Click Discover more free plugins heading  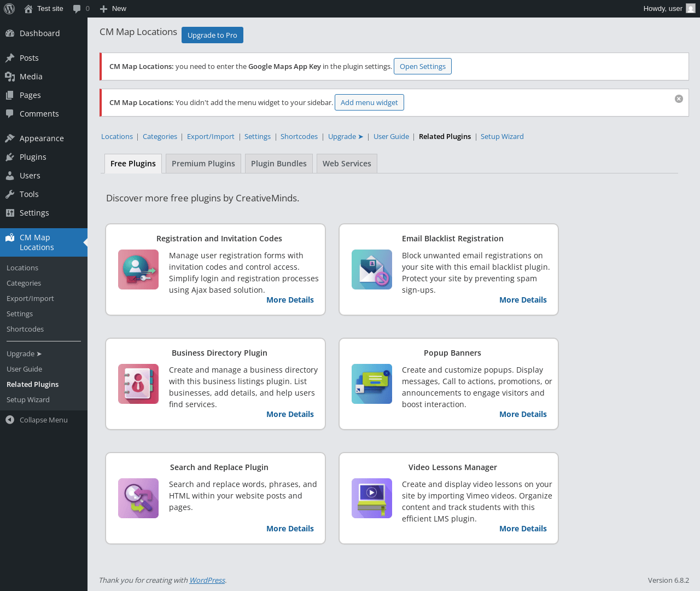click(202, 198)
